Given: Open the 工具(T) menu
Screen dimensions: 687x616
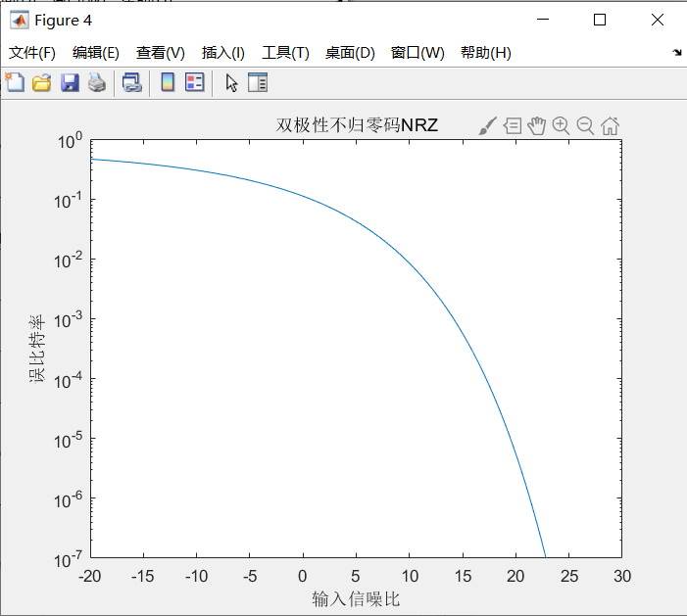Looking at the screenshot, I should (x=285, y=53).
